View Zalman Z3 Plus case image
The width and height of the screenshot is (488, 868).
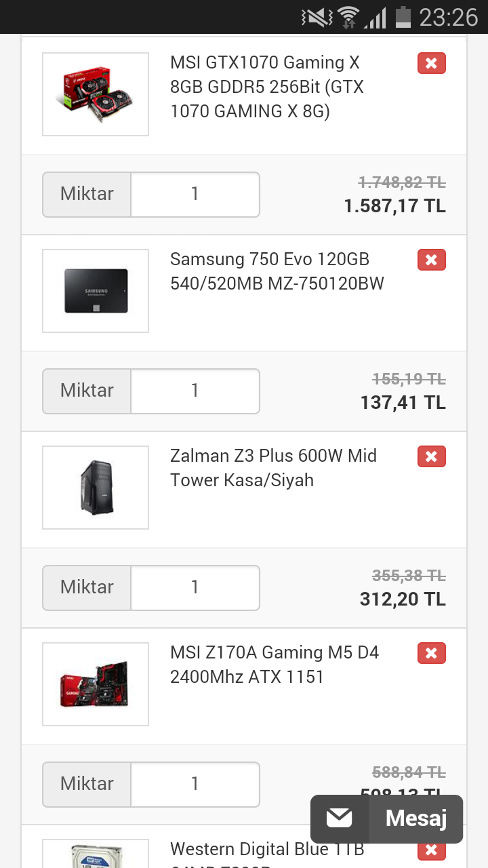pos(96,488)
